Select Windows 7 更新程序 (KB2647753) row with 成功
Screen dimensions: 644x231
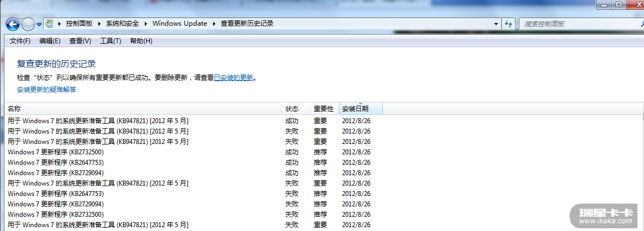[x=189, y=163]
